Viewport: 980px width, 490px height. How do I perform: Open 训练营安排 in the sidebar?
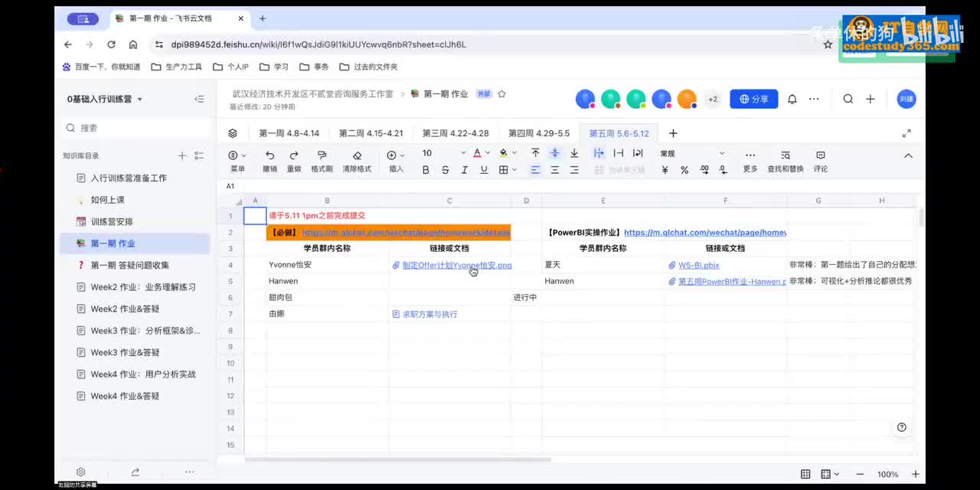pos(112,221)
